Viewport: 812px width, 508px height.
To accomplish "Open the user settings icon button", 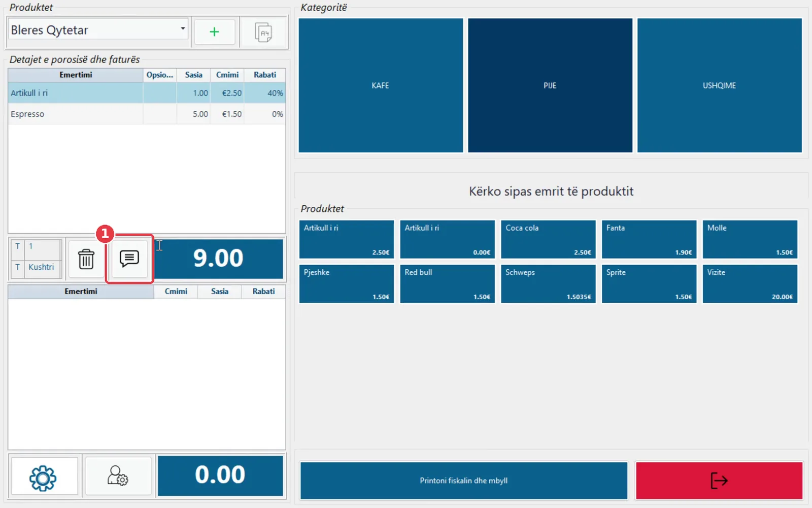I will point(118,475).
